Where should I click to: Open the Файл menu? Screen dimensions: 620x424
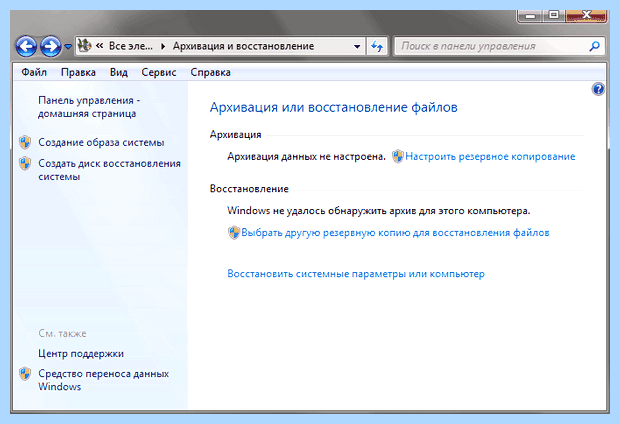(x=34, y=72)
